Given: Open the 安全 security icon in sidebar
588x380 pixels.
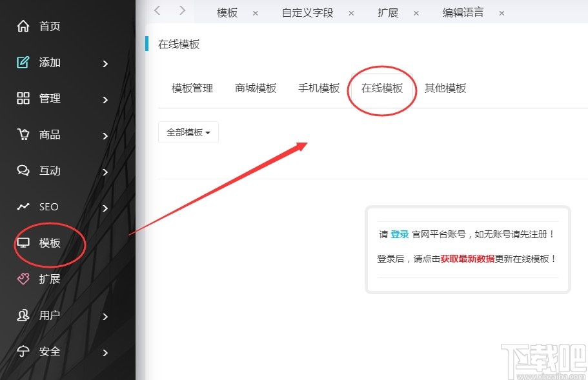Looking at the screenshot, I should [x=23, y=351].
